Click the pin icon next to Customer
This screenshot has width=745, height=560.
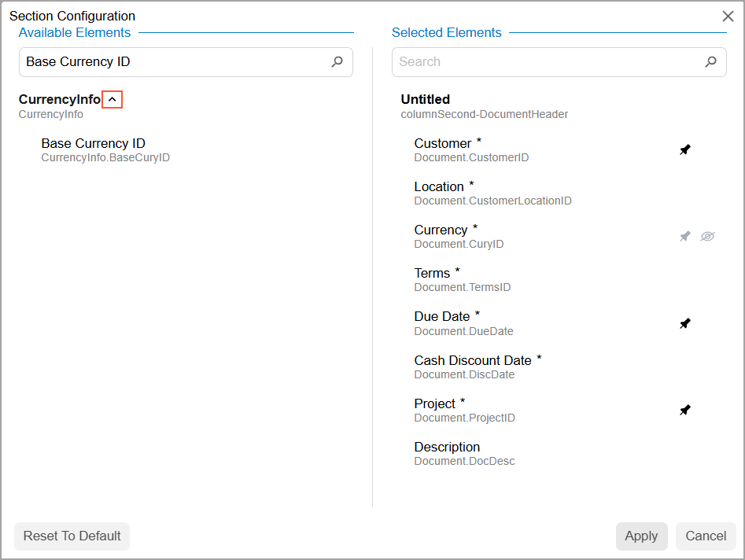coord(685,149)
